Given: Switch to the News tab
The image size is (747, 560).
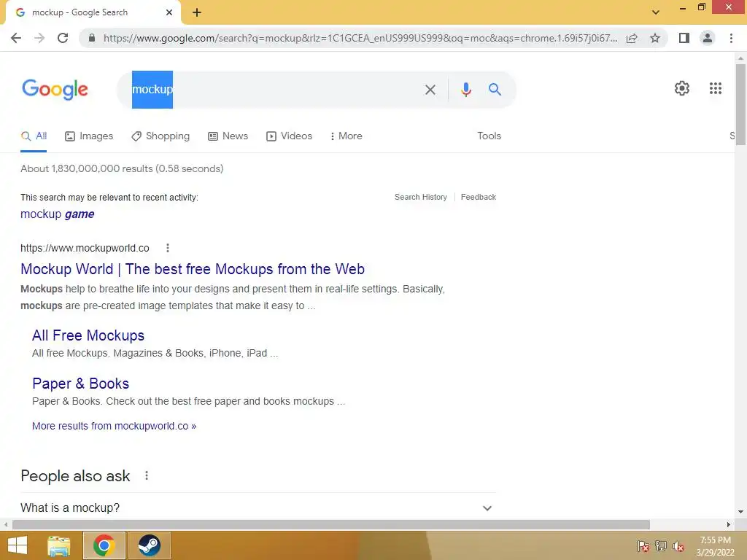Looking at the screenshot, I should [x=228, y=136].
